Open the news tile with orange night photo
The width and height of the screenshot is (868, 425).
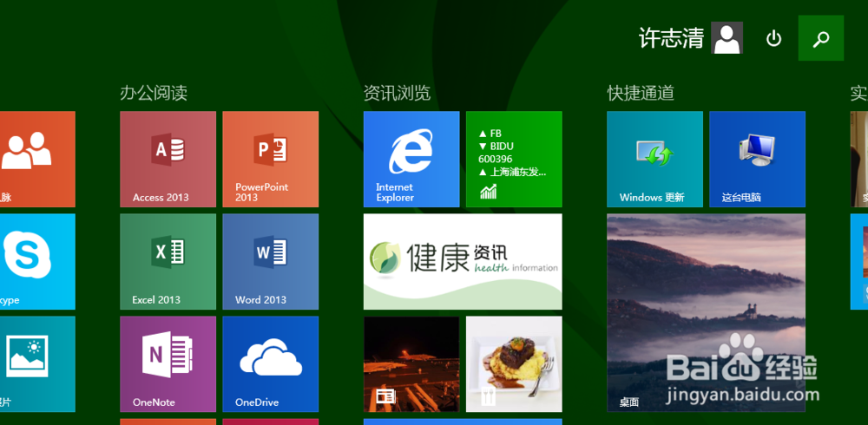411,363
